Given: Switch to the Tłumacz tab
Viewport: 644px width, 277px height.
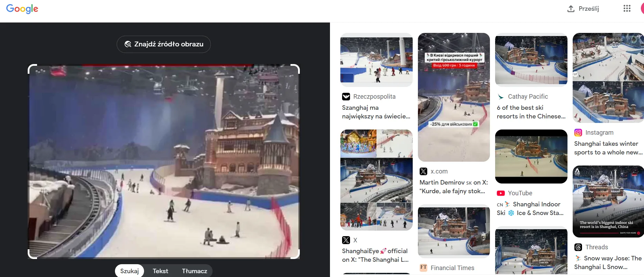Looking at the screenshot, I should click(194, 271).
